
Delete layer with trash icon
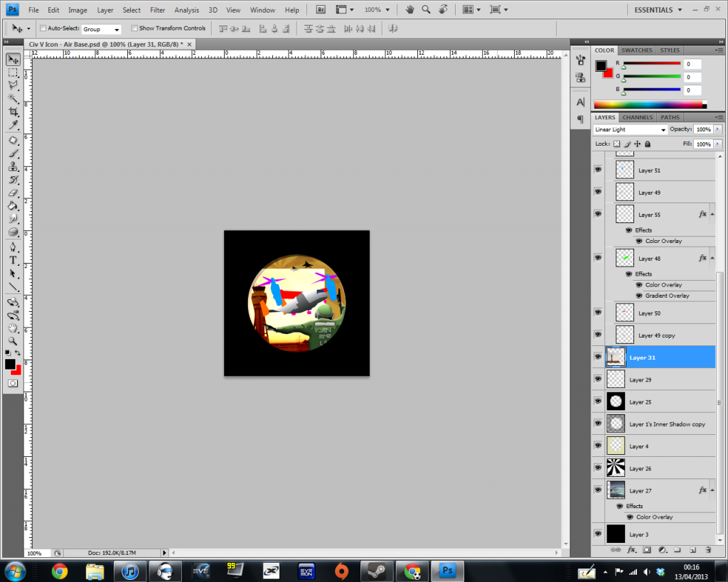pos(708,550)
